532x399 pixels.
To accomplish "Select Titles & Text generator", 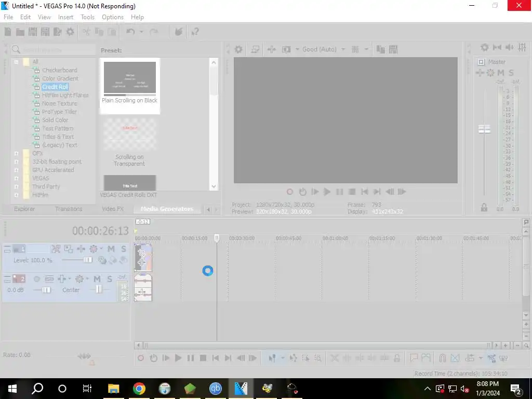I will click(x=58, y=137).
